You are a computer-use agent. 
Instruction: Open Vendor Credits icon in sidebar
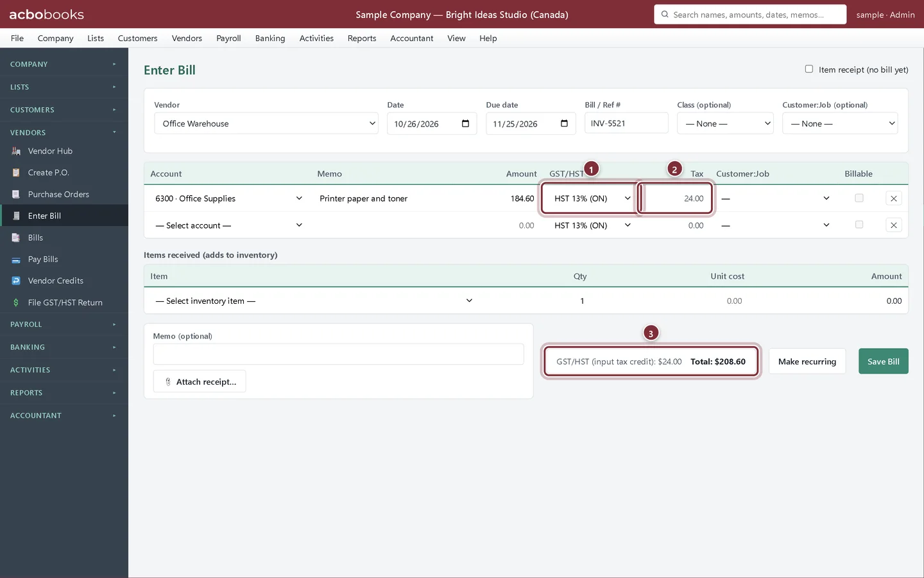point(16,281)
